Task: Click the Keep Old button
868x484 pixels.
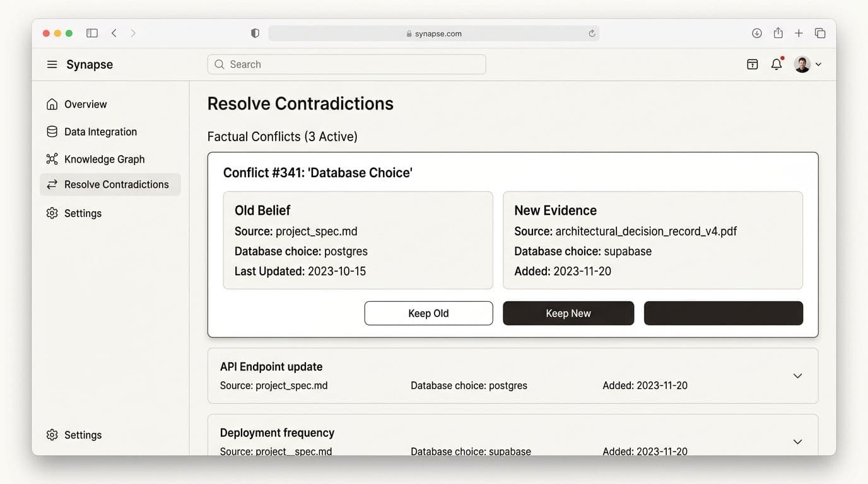Action: (428, 313)
